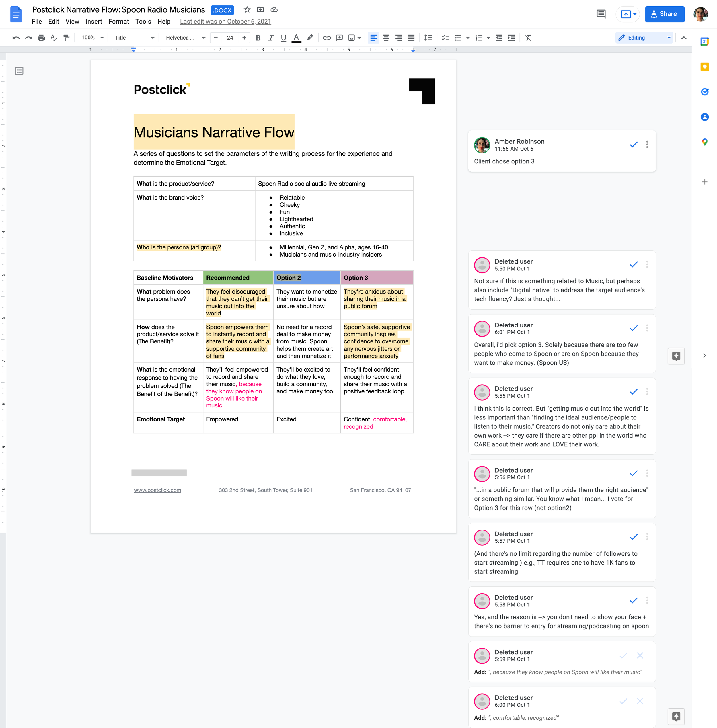Screen dimensions: 717x728
Task: Click the highlight color pen icon
Action: pos(310,38)
